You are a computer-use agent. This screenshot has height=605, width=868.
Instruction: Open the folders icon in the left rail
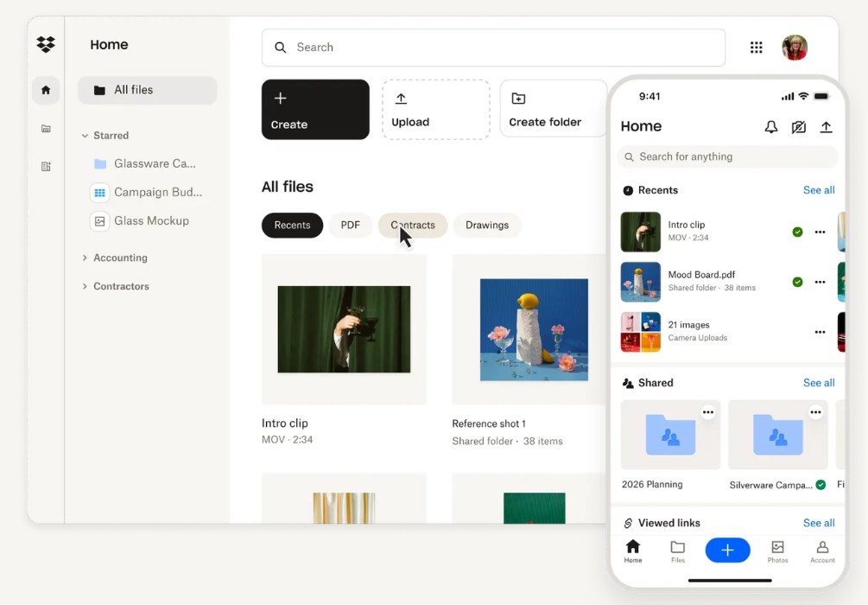coord(46,129)
